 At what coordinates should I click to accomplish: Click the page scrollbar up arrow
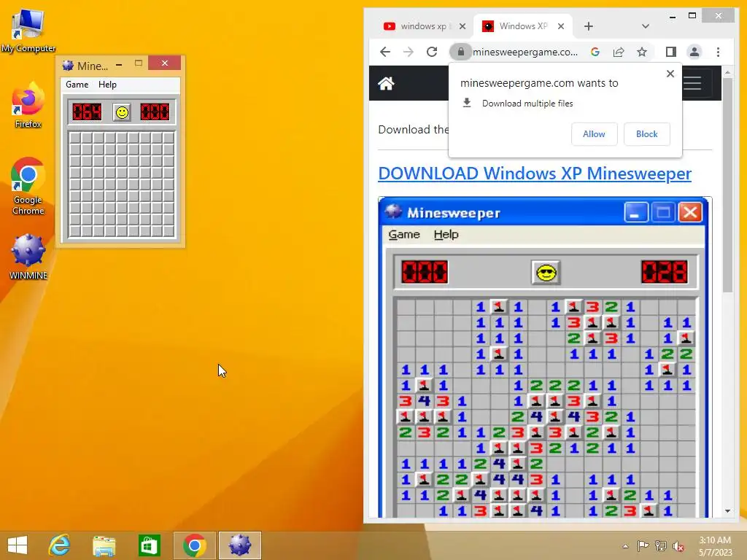tap(727, 72)
